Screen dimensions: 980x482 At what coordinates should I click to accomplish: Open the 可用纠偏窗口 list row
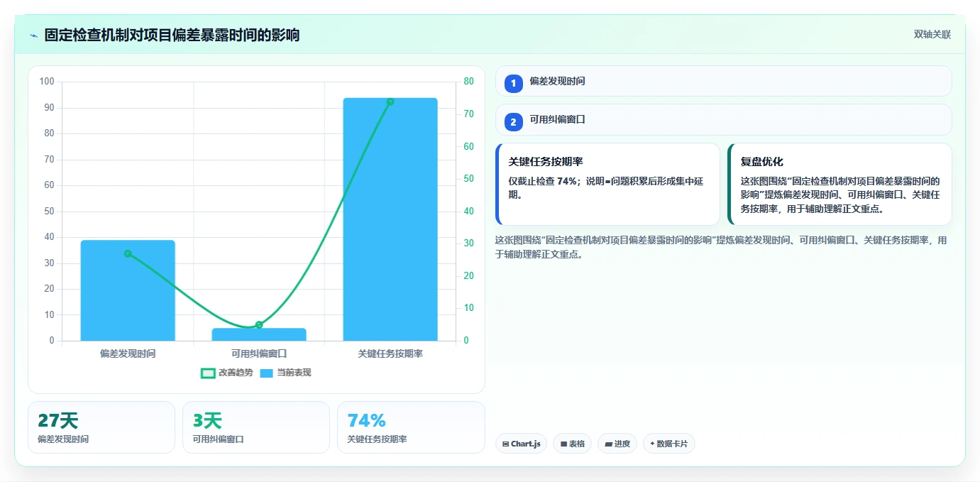723,119
